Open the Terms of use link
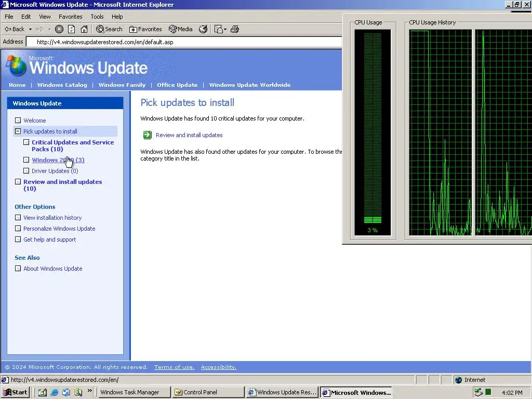 tap(175, 367)
